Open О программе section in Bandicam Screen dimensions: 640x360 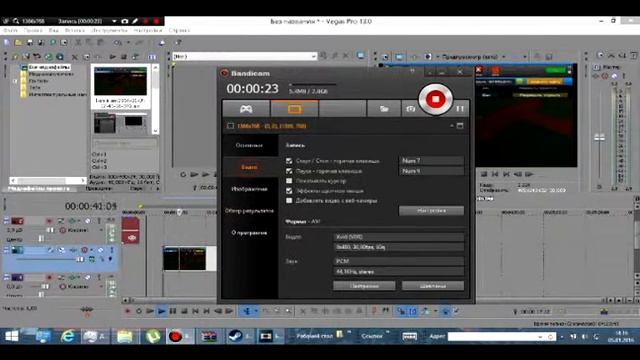(249, 233)
